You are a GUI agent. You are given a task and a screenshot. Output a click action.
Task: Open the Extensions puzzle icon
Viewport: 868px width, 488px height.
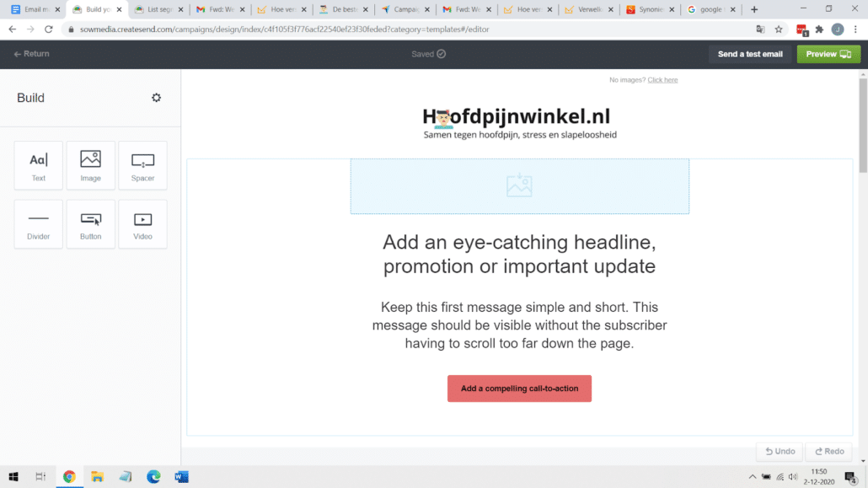[x=819, y=29]
